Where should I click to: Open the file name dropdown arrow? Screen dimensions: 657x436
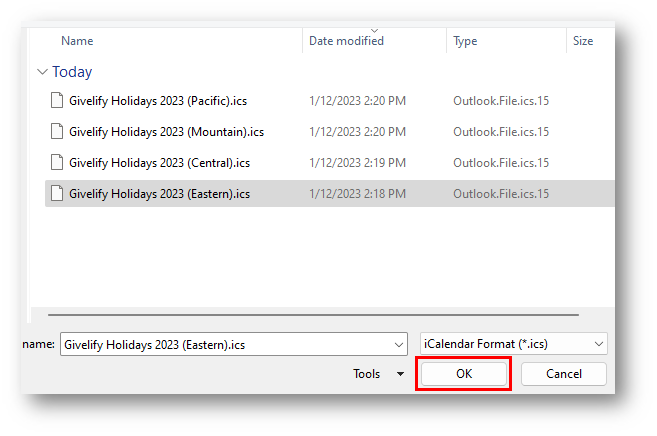(x=398, y=344)
